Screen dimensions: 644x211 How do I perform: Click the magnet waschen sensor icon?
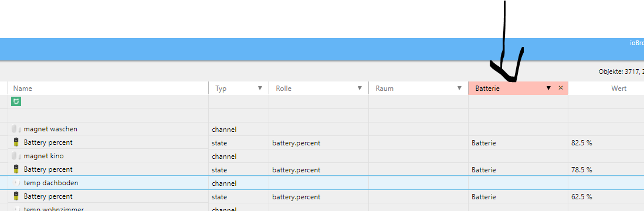16,129
